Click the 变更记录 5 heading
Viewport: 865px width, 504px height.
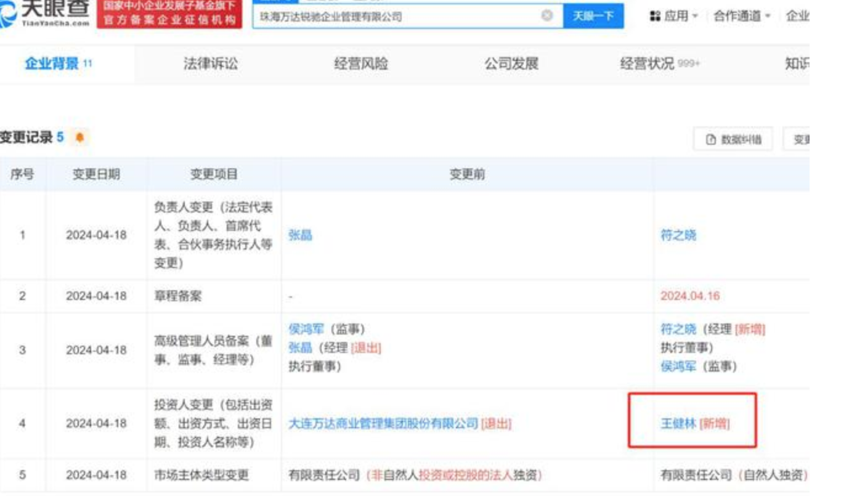[x=32, y=137]
